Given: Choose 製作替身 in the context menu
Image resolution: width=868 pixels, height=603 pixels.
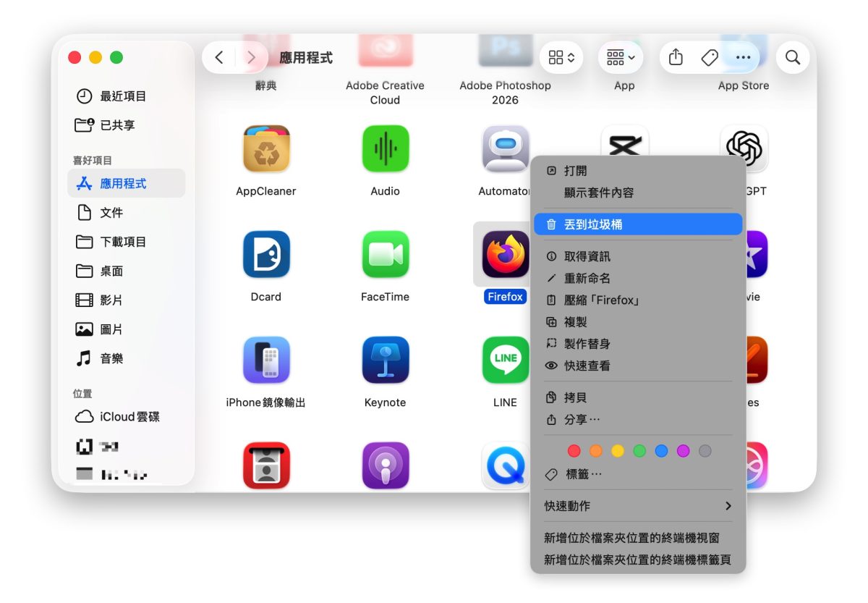Looking at the screenshot, I should [638, 344].
